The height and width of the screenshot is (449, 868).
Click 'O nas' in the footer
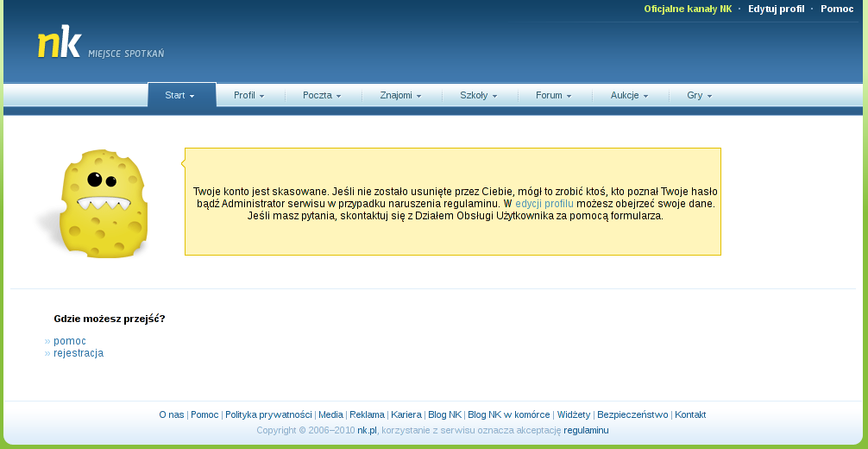point(171,414)
